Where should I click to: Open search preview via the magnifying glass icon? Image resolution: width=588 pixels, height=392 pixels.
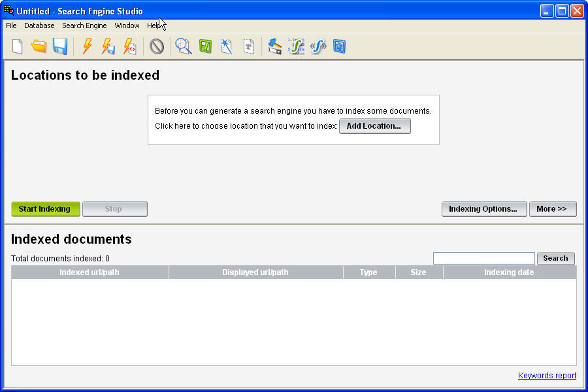point(183,46)
